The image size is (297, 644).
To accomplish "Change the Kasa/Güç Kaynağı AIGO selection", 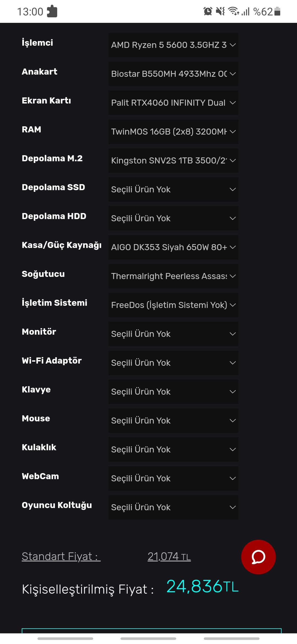I will [173, 247].
